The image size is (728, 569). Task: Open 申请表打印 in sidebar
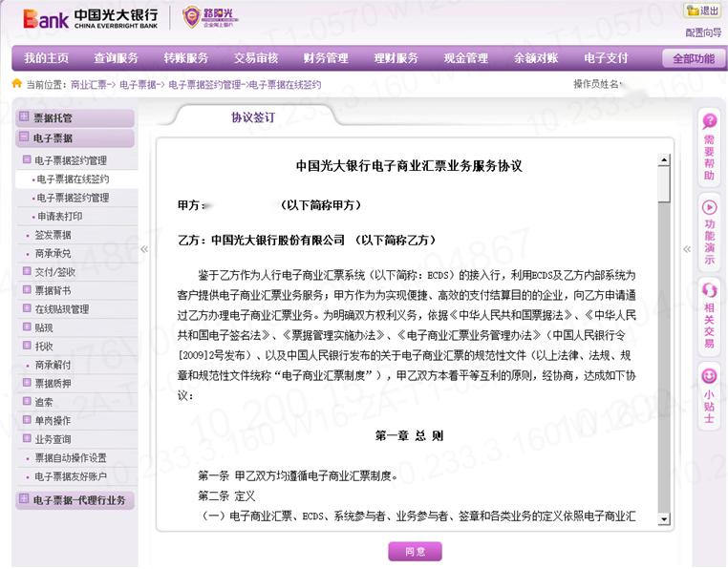tap(59, 217)
